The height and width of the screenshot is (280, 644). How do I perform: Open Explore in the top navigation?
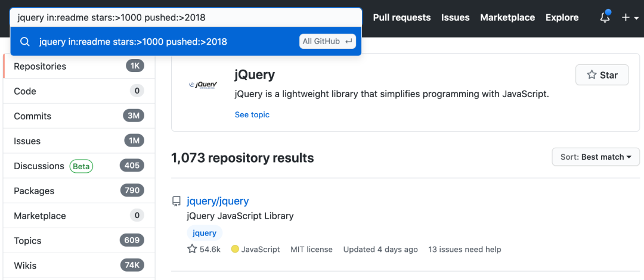coord(562,18)
